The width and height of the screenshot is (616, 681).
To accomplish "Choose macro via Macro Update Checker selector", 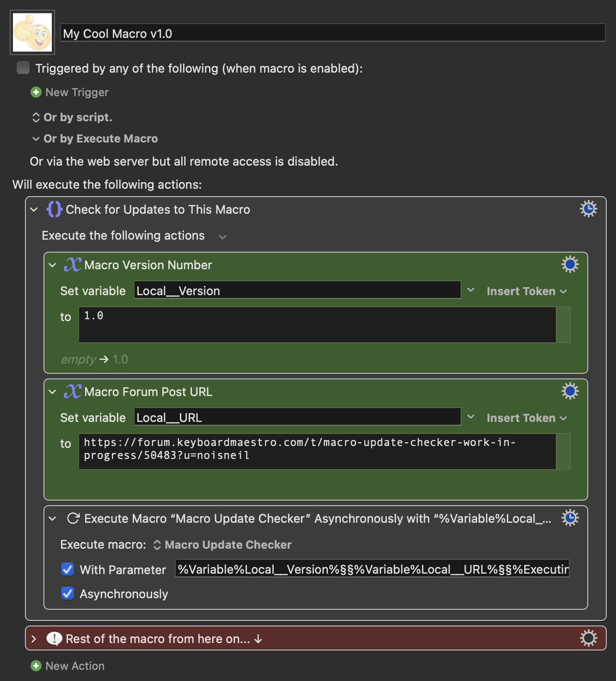I will pyautogui.click(x=222, y=545).
